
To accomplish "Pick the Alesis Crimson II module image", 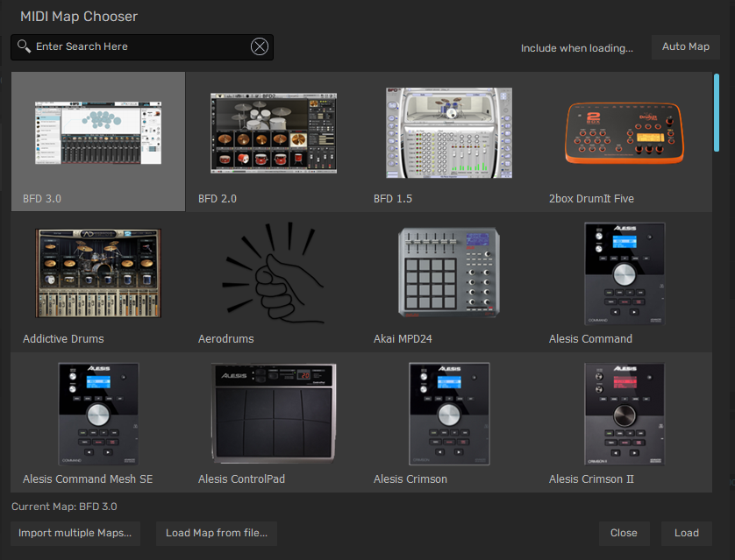I will [x=624, y=414].
